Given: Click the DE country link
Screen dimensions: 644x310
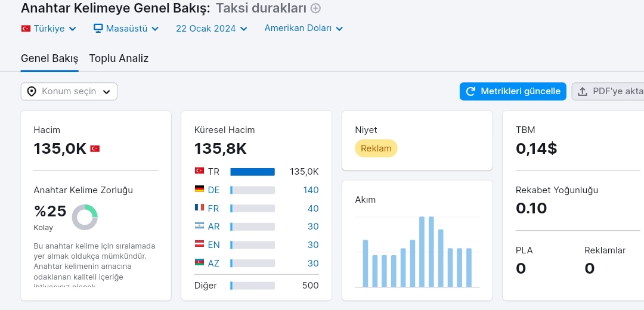Looking at the screenshot, I should (213, 190).
